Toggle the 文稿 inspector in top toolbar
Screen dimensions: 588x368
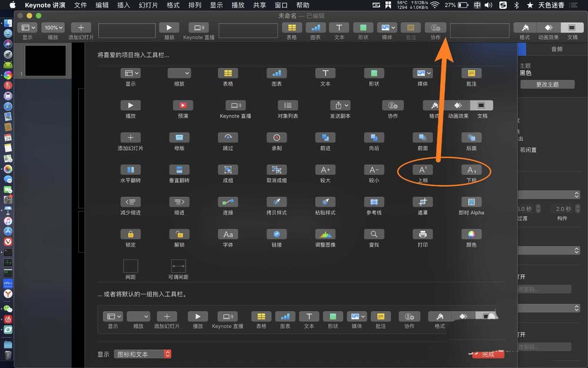[x=572, y=28]
